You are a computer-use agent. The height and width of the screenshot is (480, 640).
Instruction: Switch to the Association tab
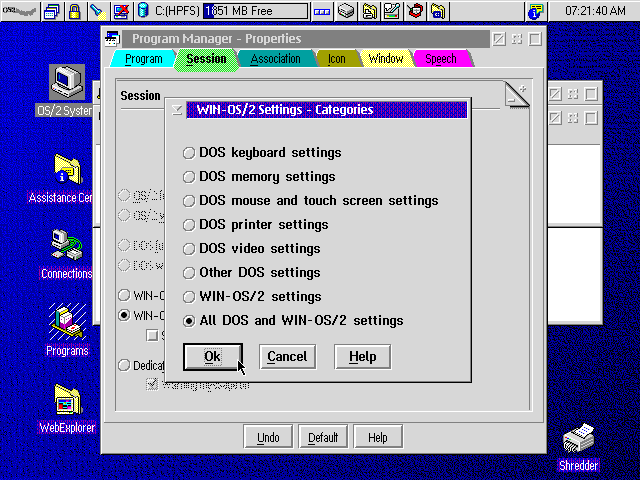276,59
